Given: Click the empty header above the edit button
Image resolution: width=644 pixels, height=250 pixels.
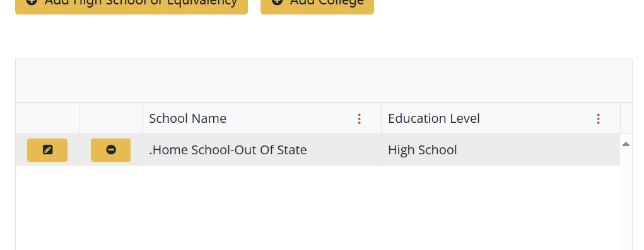Looking at the screenshot, I should (47, 118).
